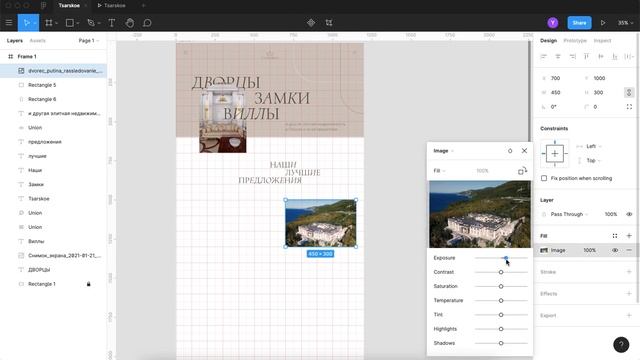Open the Fill style grid icon
The image size is (640, 360).
coord(615,236)
